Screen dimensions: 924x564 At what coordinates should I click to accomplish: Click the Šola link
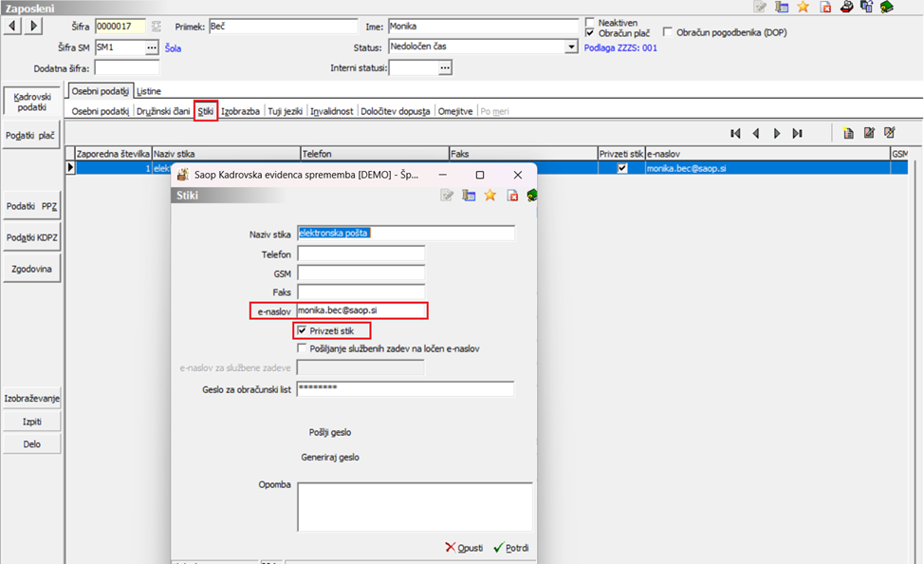pyautogui.click(x=173, y=48)
